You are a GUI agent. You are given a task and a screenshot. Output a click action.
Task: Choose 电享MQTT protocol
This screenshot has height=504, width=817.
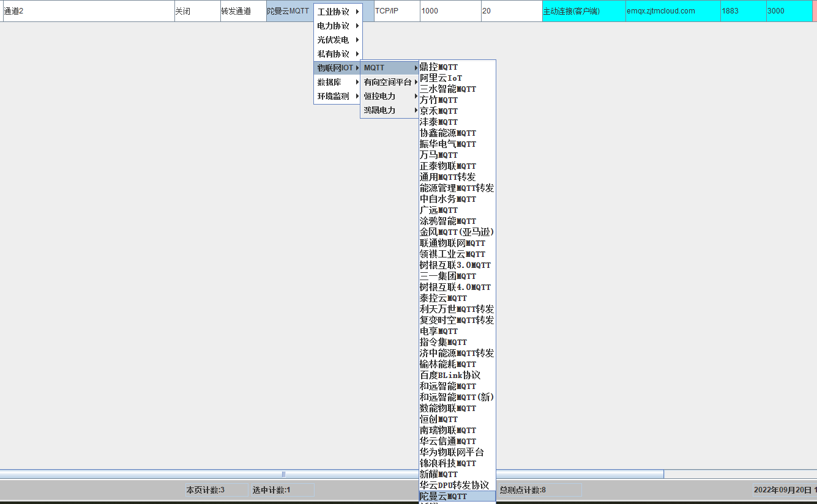coord(457,332)
